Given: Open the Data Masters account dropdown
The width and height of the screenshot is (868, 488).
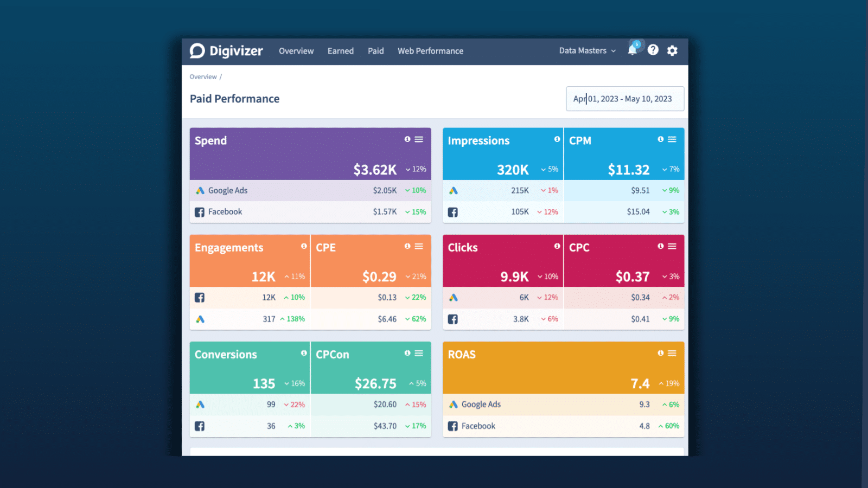Looking at the screenshot, I should click(586, 50).
